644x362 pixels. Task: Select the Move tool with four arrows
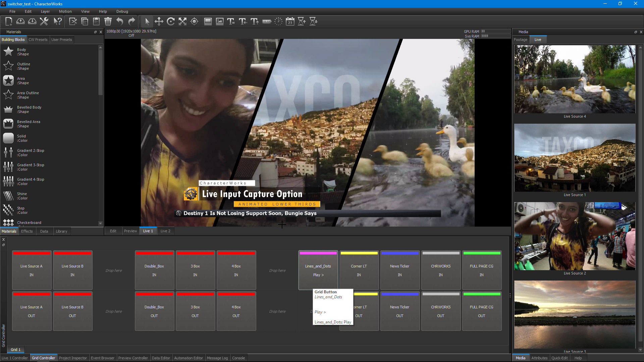[x=159, y=21]
